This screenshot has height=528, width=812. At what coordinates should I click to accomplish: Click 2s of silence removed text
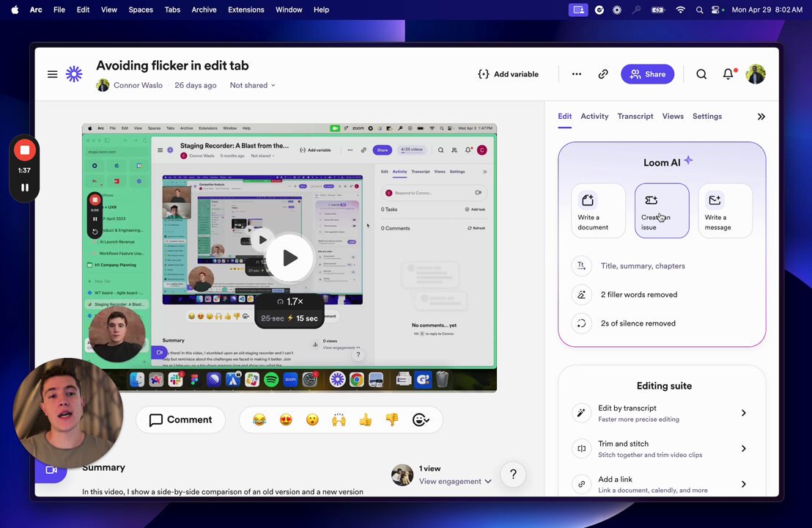pyautogui.click(x=638, y=323)
